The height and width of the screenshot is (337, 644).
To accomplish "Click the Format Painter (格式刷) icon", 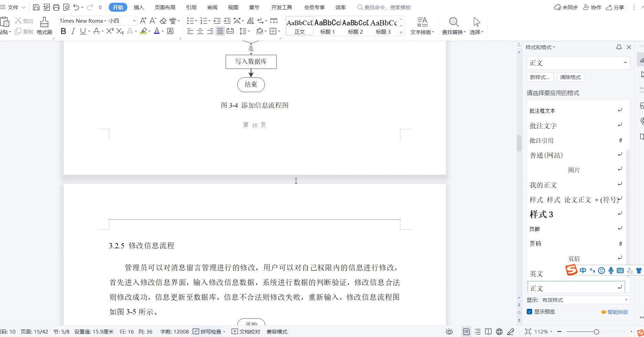I will [44, 26].
